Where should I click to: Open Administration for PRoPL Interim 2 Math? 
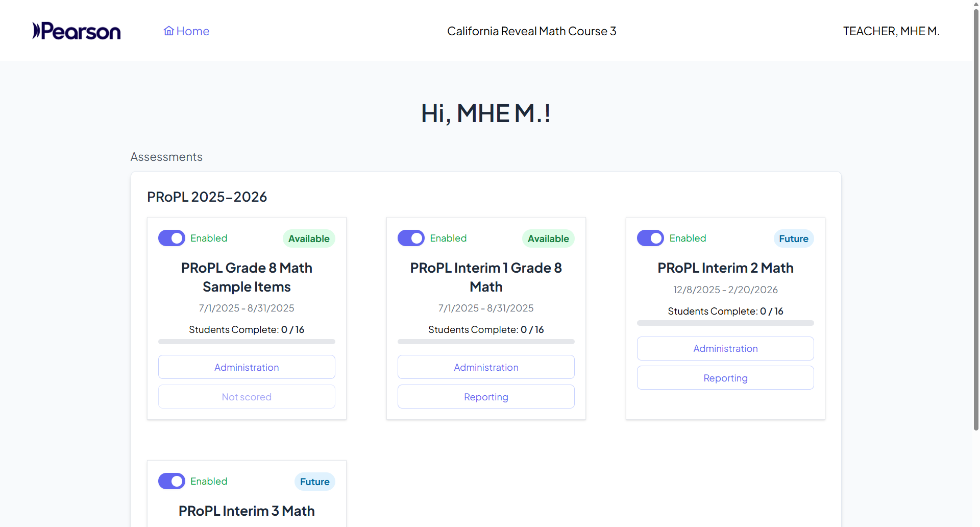[725, 348]
